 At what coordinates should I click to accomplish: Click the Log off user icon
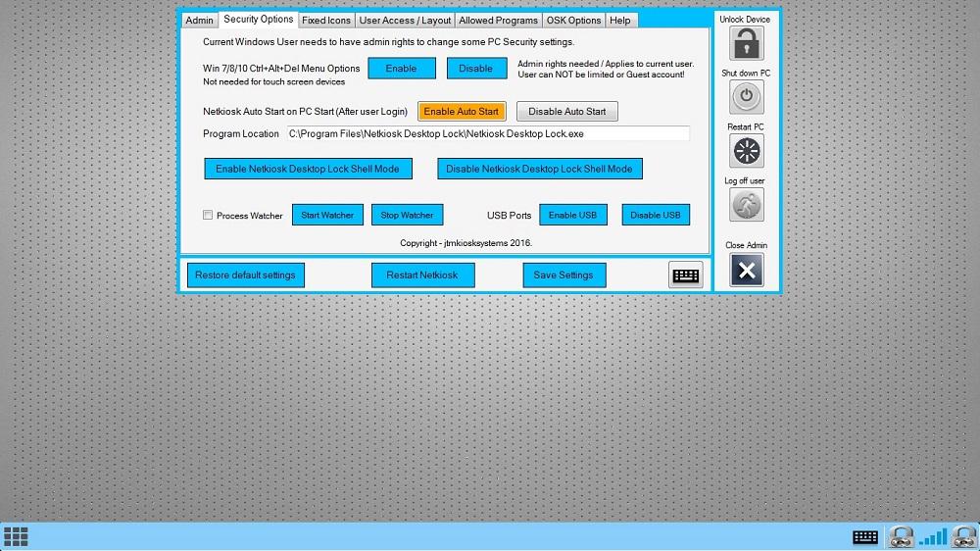(x=746, y=205)
